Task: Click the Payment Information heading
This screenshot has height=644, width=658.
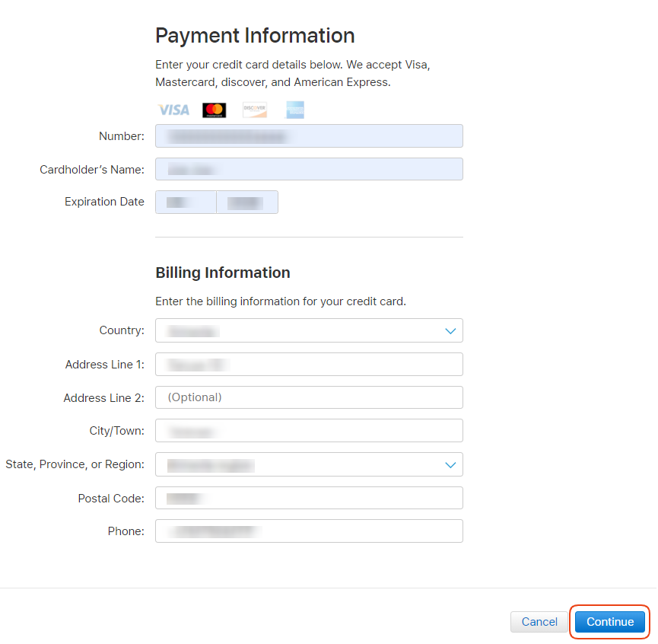Action: click(255, 36)
